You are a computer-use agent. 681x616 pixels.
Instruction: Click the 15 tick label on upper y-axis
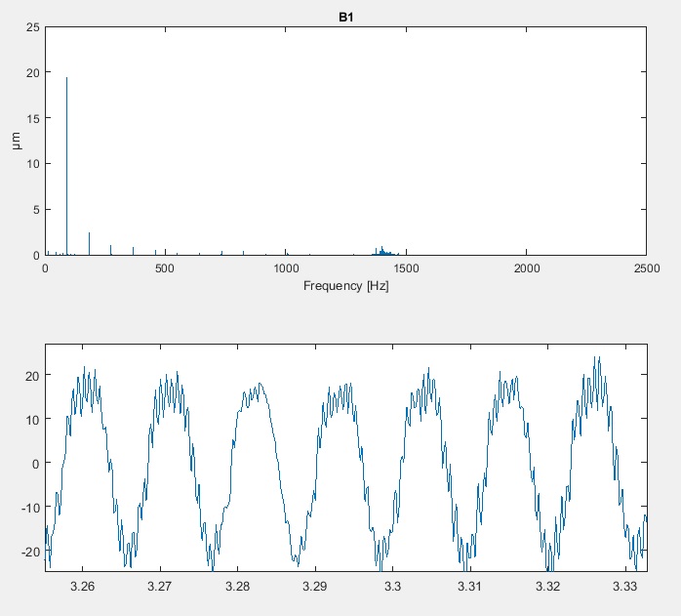pos(33,118)
